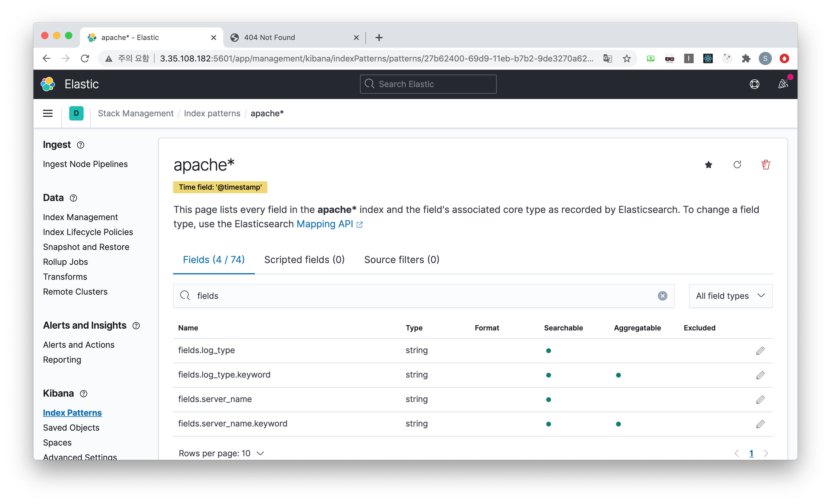The height and width of the screenshot is (504, 831).
Task: Go to previous results page arrow
Action: pos(737,454)
